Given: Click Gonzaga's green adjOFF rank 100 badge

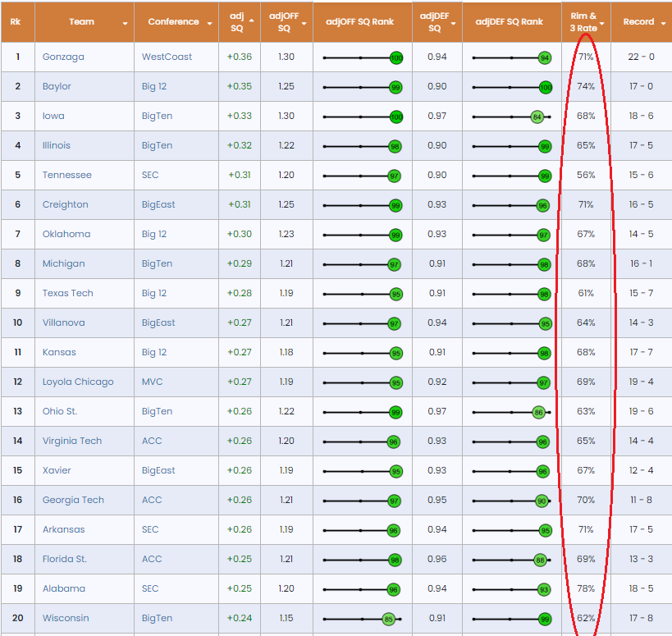Looking at the screenshot, I should point(396,57).
